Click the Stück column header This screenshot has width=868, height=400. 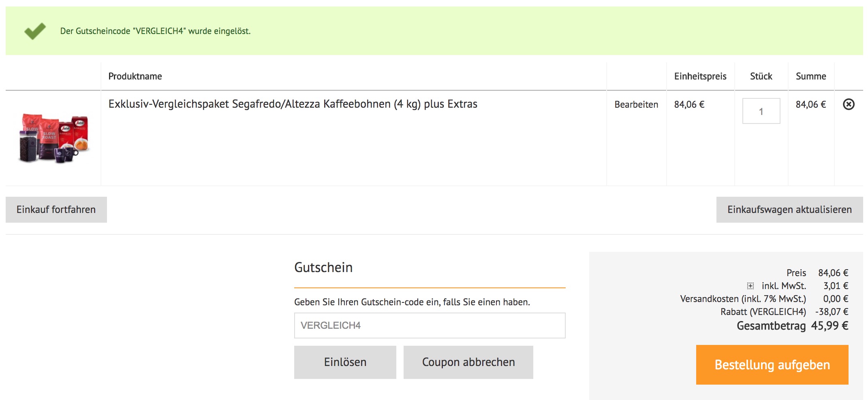click(x=761, y=77)
